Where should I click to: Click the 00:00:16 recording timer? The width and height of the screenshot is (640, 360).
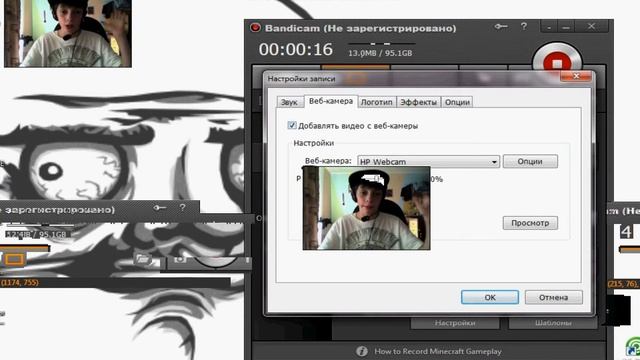tap(296, 49)
